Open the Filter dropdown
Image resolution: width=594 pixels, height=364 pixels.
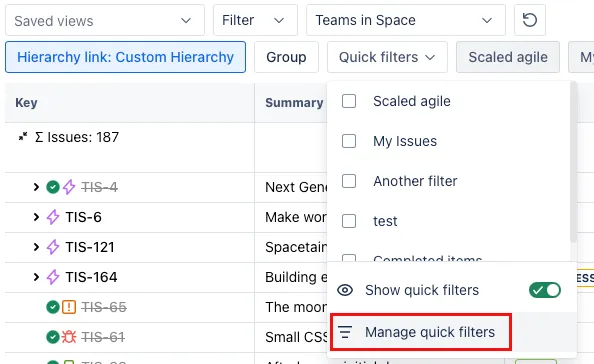point(255,20)
